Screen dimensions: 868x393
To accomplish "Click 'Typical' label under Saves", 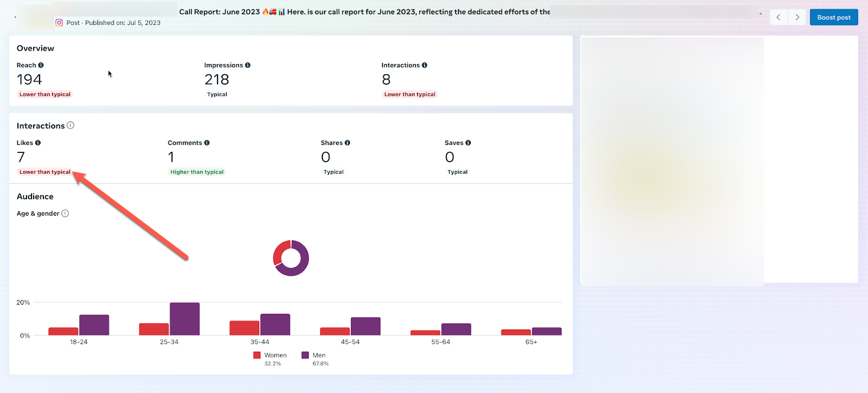I will click(457, 172).
